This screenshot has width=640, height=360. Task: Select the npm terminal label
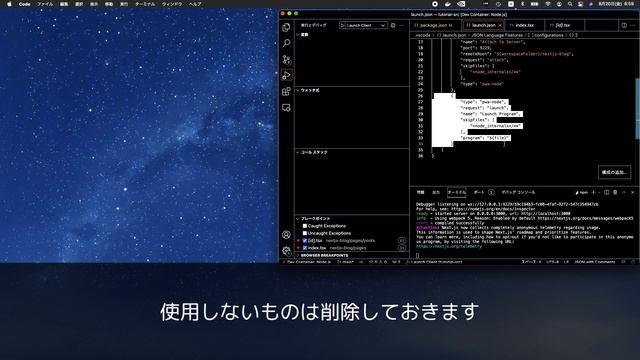point(582,192)
